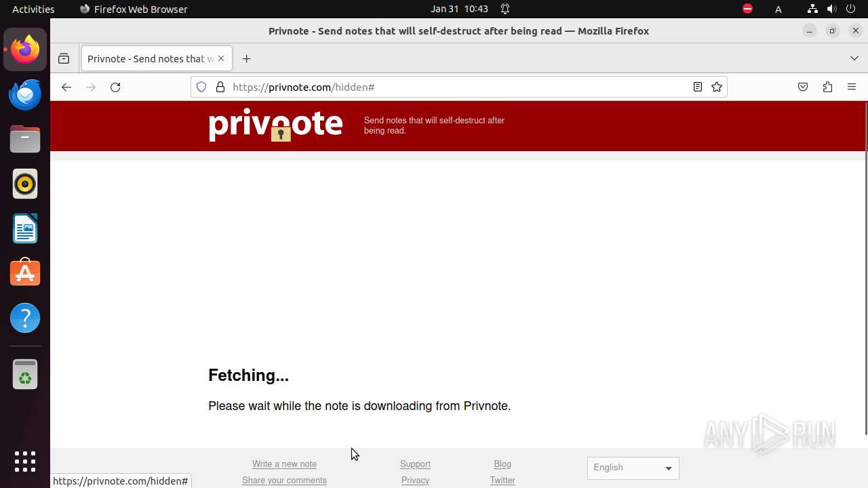
Task: Maximize the Firefox window
Action: coord(833,30)
